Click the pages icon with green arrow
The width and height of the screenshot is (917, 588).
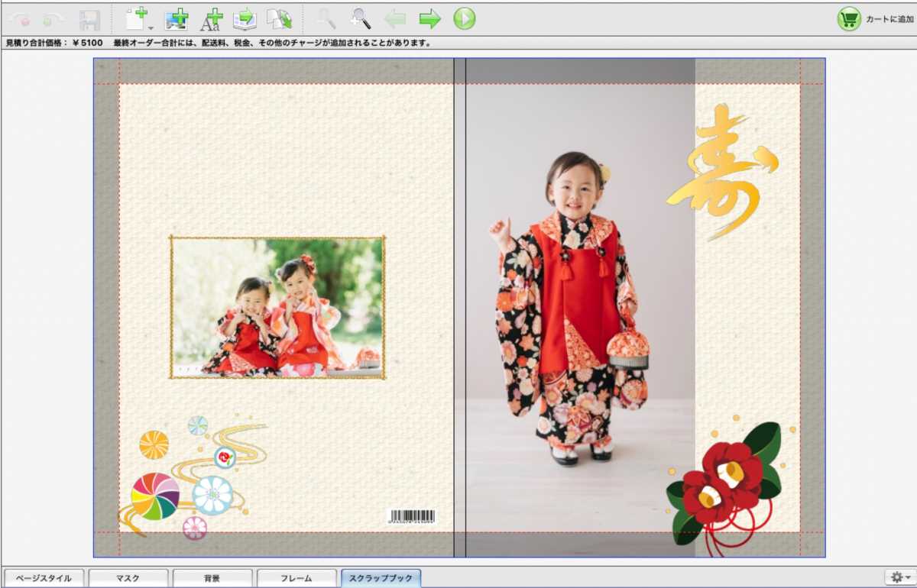click(278, 19)
